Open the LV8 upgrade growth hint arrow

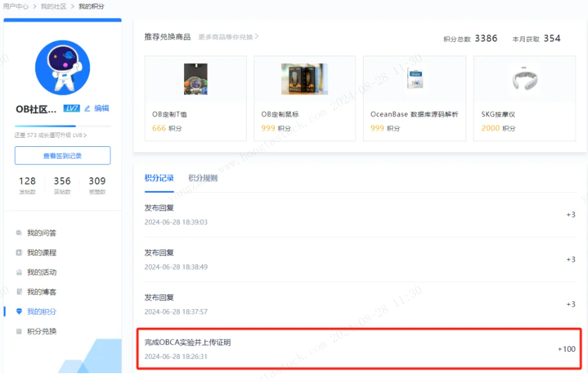tap(85, 135)
